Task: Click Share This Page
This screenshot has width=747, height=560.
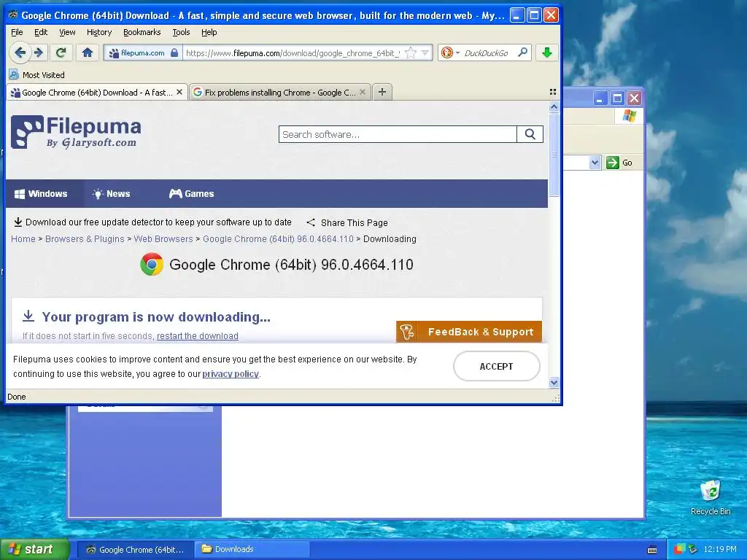Action: 347,222
